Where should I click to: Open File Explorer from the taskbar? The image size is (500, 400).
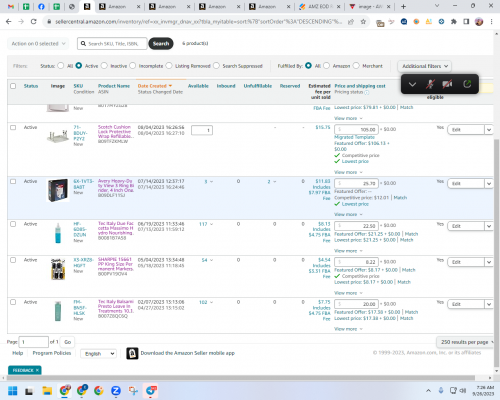coord(47,390)
